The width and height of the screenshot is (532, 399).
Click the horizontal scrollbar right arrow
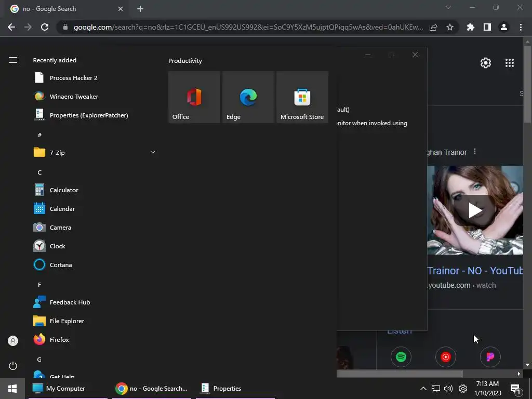(x=519, y=374)
